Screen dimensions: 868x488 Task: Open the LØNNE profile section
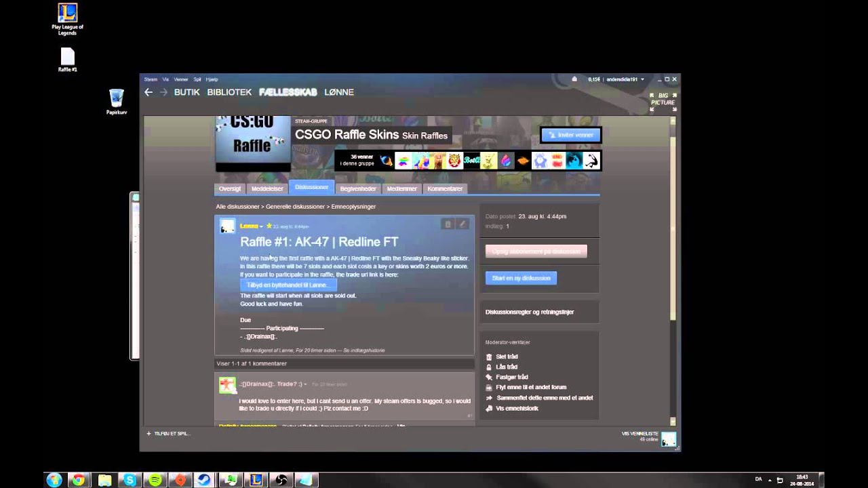339,92
